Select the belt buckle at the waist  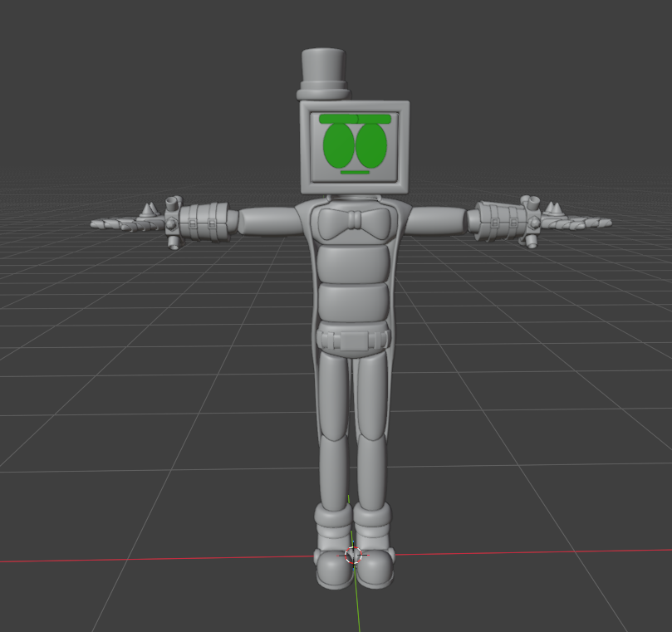354,340
